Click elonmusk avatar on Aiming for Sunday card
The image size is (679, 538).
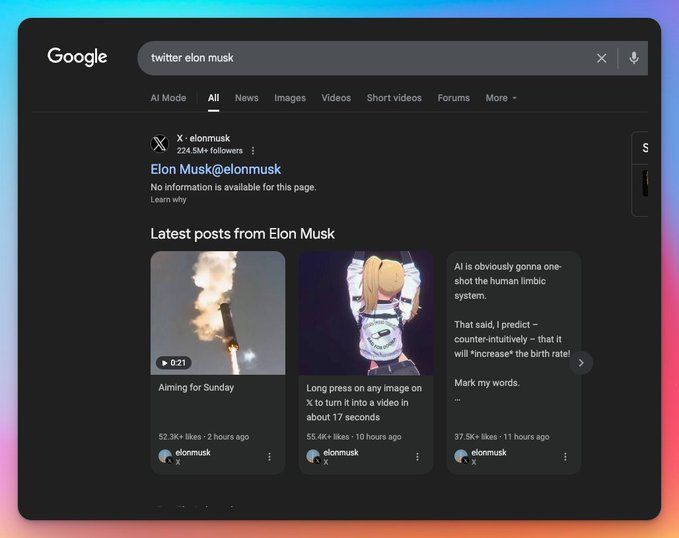pos(165,456)
